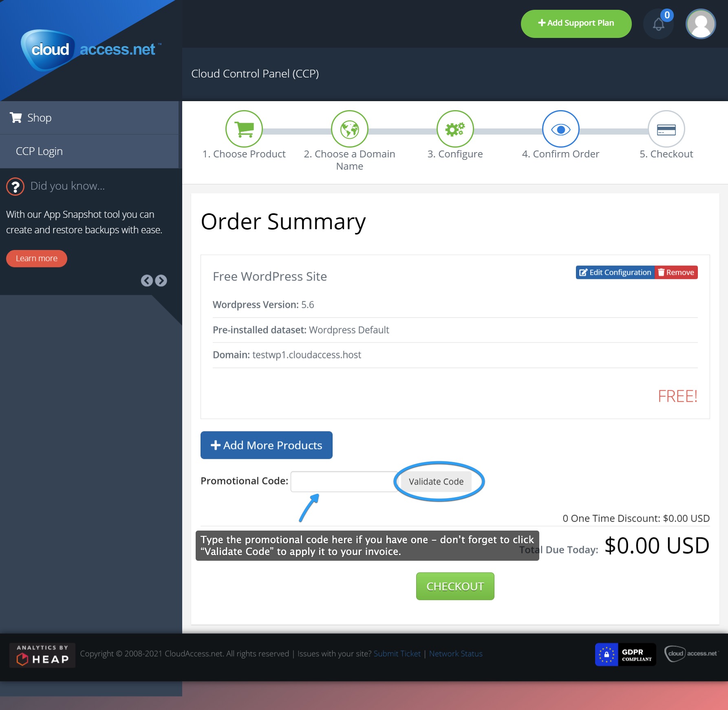Click the green CHECKOUT button
Screen dimensions: 728x710
tap(455, 586)
